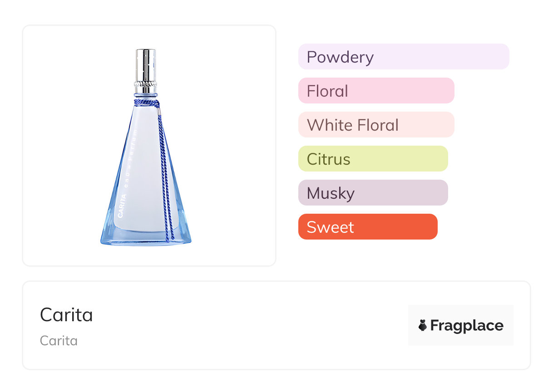Click the vertical CARITA label on the bottle
This screenshot has width=553, height=392.
[x=121, y=206]
